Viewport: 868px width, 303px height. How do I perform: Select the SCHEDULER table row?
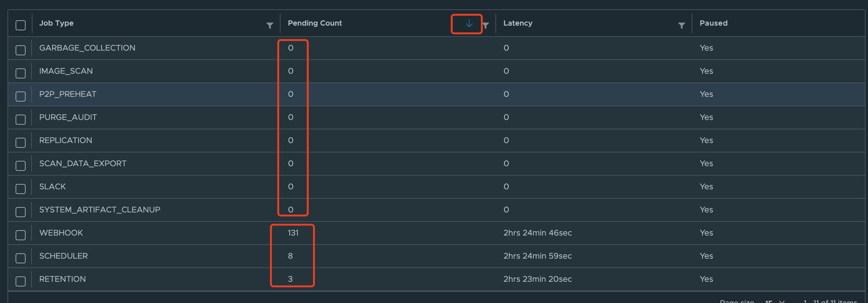point(202,256)
